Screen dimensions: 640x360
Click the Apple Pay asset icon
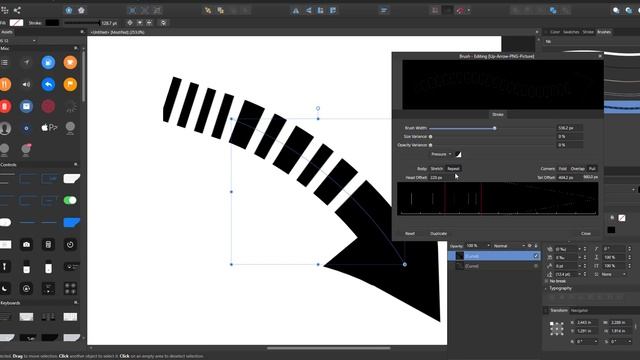pos(49,128)
